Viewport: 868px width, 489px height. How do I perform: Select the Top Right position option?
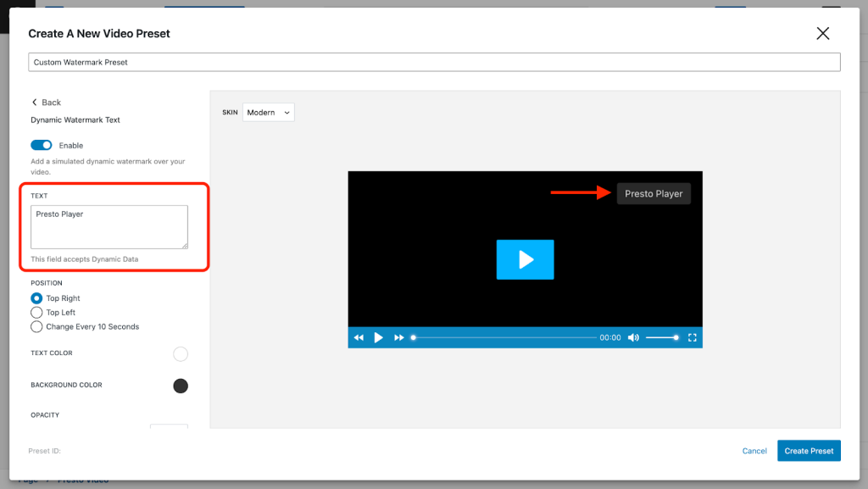[x=36, y=298]
